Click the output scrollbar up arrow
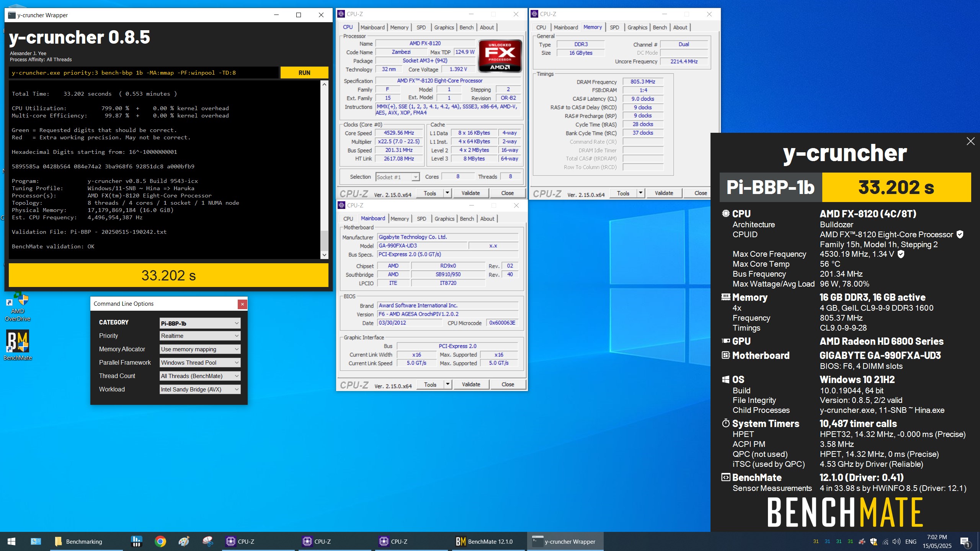Screen dimensions: 980x551 tap(324, 84)
